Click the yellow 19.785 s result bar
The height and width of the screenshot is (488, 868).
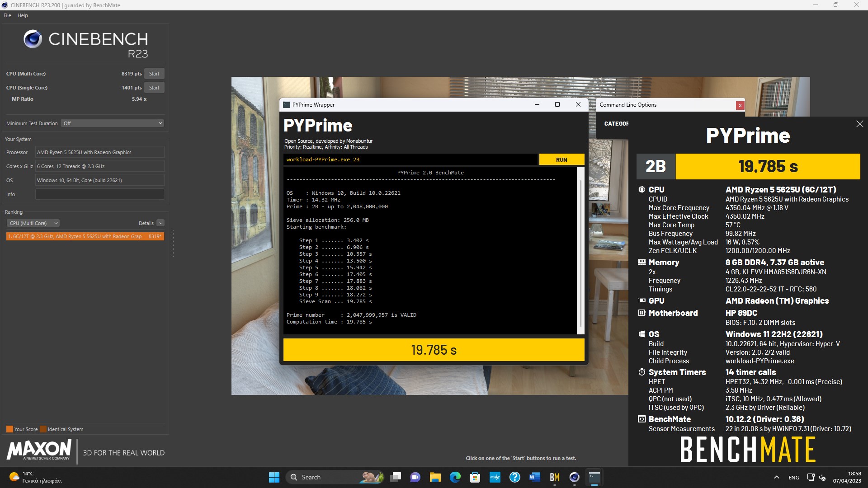[x=434, y=350]
